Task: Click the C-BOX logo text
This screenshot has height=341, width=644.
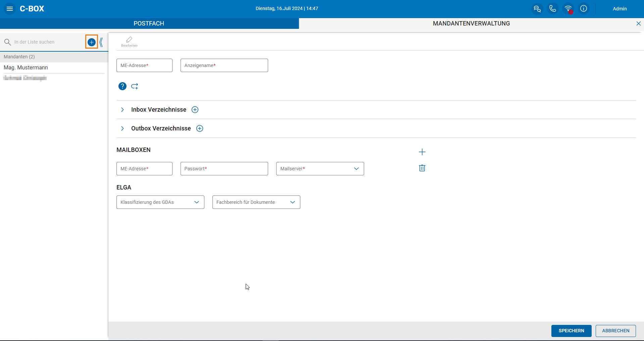Action: (32, 9)
